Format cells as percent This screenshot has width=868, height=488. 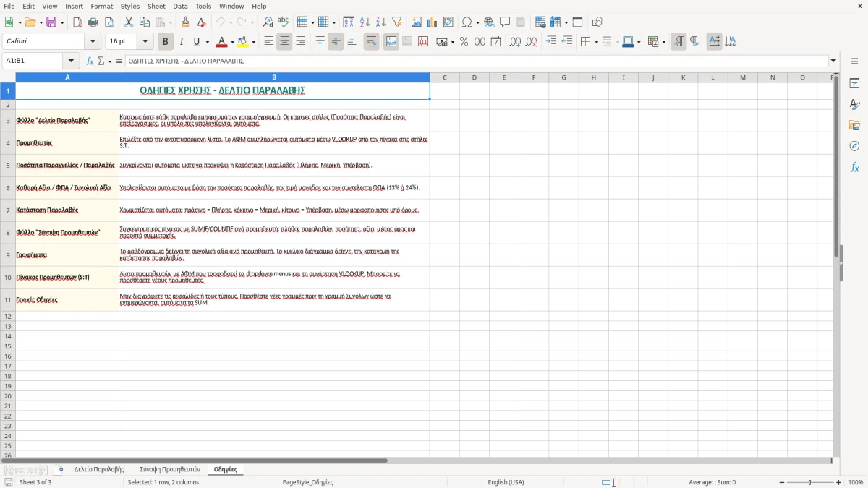[x=464, y=42]
